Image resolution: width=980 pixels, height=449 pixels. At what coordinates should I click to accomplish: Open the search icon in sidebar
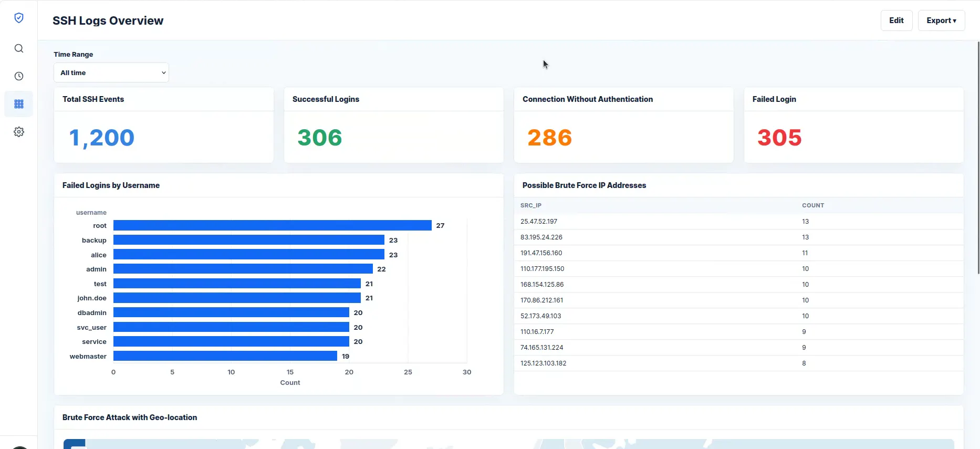pyautogui.click(x=19, y=48)
